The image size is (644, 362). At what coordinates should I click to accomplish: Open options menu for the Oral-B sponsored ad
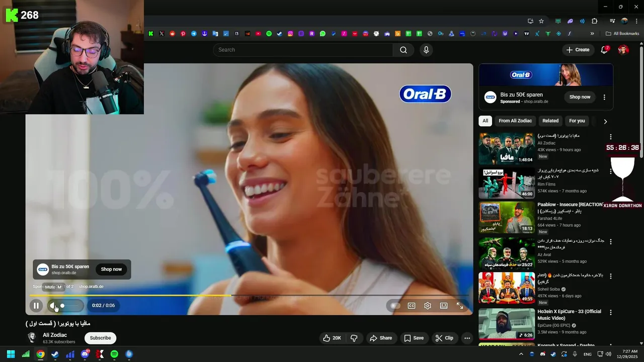(x=604, y=97)
